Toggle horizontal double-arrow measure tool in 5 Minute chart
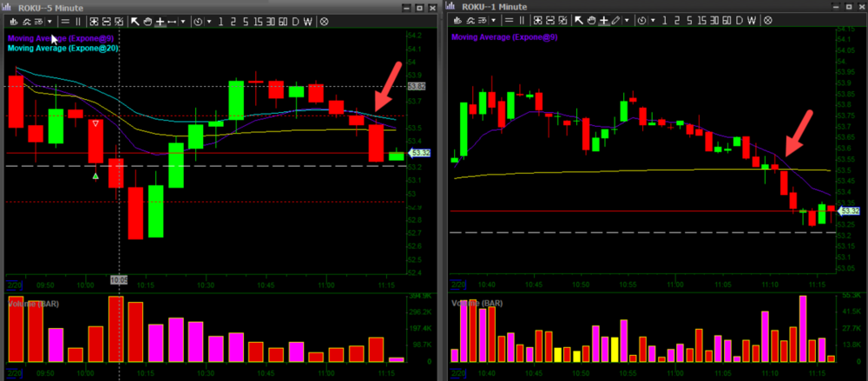This screenshot has width=868, height=381. (x=172, y=20)
